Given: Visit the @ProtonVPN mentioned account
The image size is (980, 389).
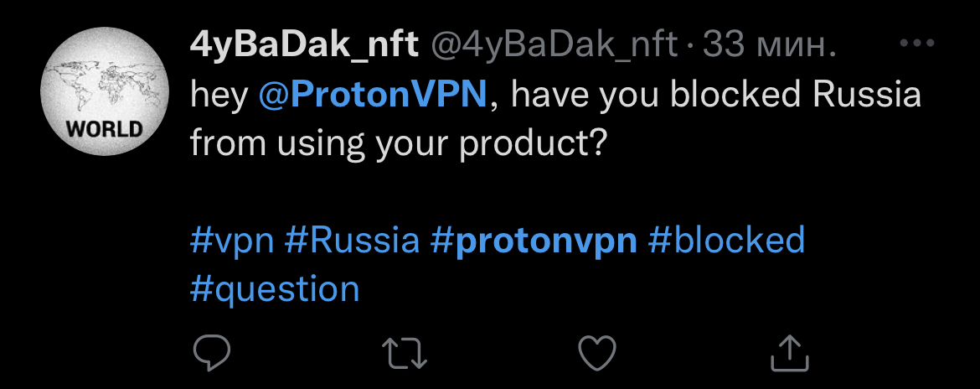Looking at the screenshot, I should tap(373, 95).
